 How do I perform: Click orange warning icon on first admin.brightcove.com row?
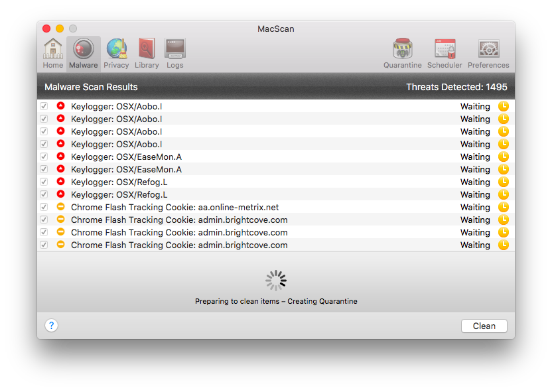60,220
